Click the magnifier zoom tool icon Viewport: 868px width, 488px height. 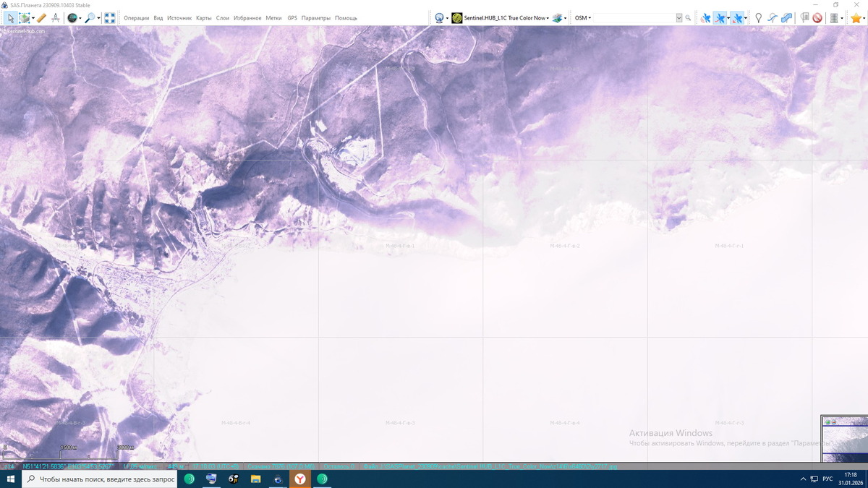pos(90,18)
